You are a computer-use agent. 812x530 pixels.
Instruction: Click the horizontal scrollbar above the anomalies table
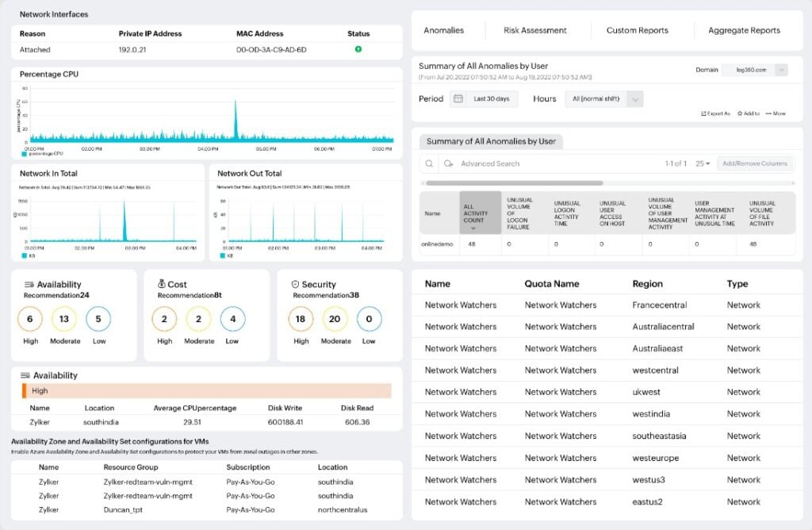coord(514,183)
